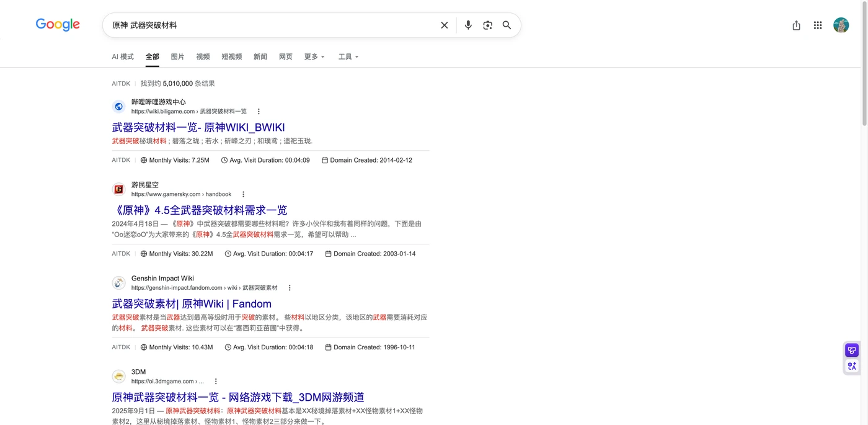Open Google Lens image search icon
This screenshot has height=425, width=868.
point(488,25)
